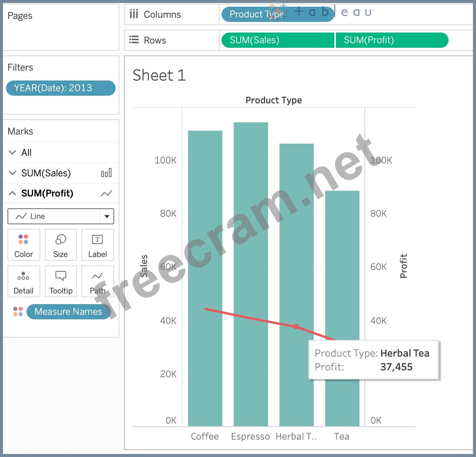Open the Detail mark property
Screen dimensions: 476x457
pyautogui.click(x=24, y=281)
